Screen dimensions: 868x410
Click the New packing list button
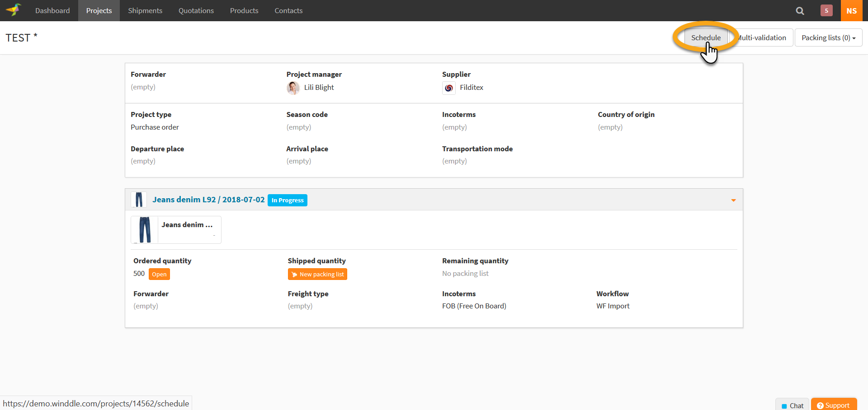tap(317, 274)
